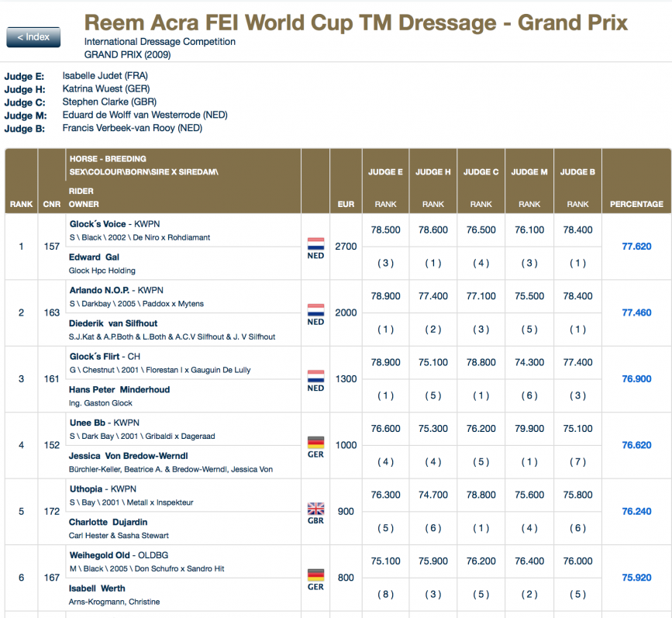The image size is (672, 618).
Task: Click the PERCENTAGE column header
Action: pyautogui.click(x=636, y=204)
